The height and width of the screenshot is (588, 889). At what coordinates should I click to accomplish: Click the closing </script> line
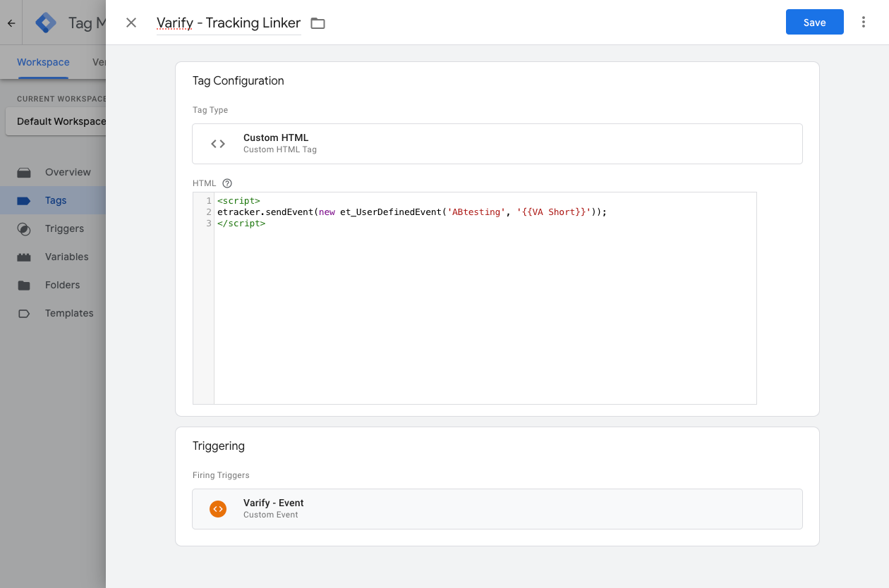(241, 223)
